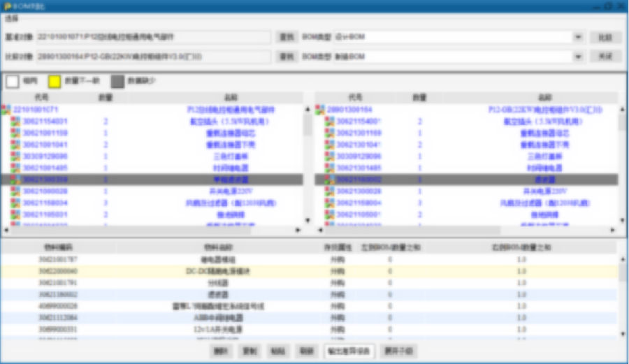Click the BOM compare window title icon

[7, 6]
